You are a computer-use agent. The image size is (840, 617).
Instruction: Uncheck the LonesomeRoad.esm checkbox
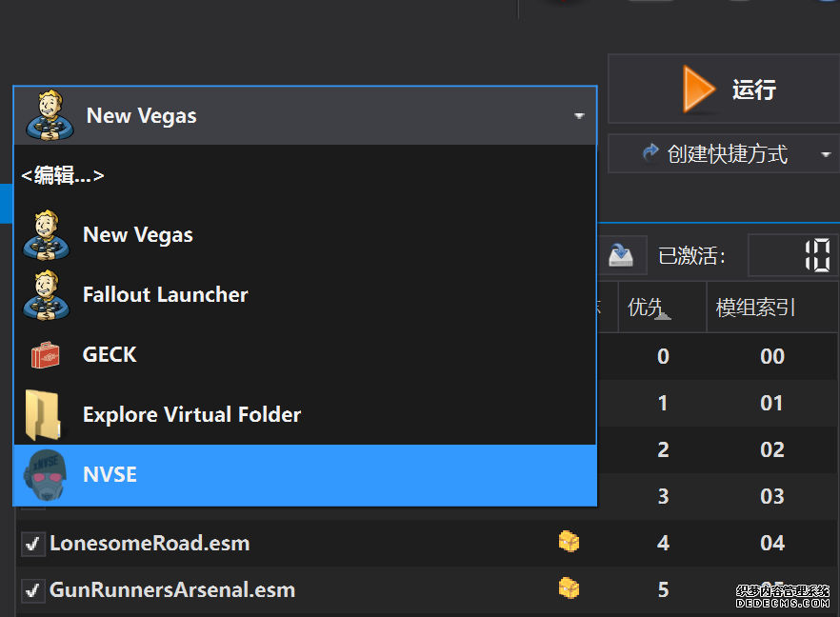32,544
